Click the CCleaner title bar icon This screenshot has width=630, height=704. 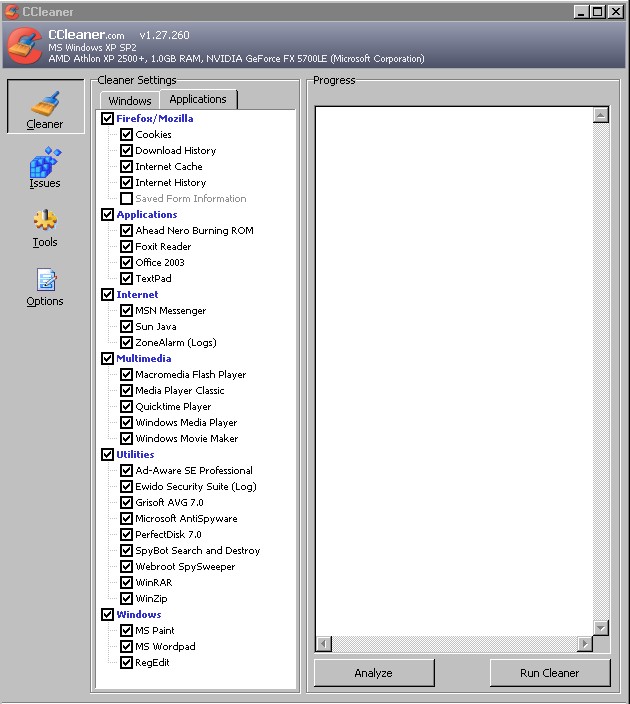12,11
